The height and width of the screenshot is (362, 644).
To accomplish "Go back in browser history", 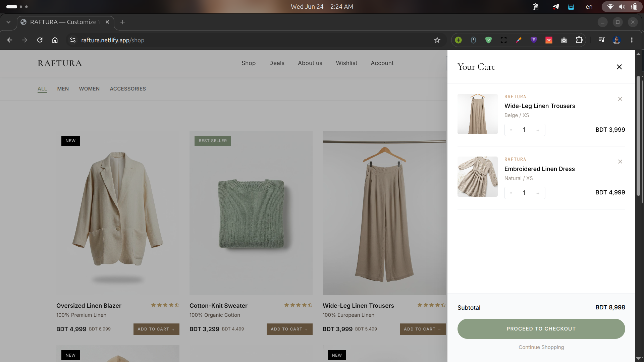I will pyautogui.click(x=10, y=40).
